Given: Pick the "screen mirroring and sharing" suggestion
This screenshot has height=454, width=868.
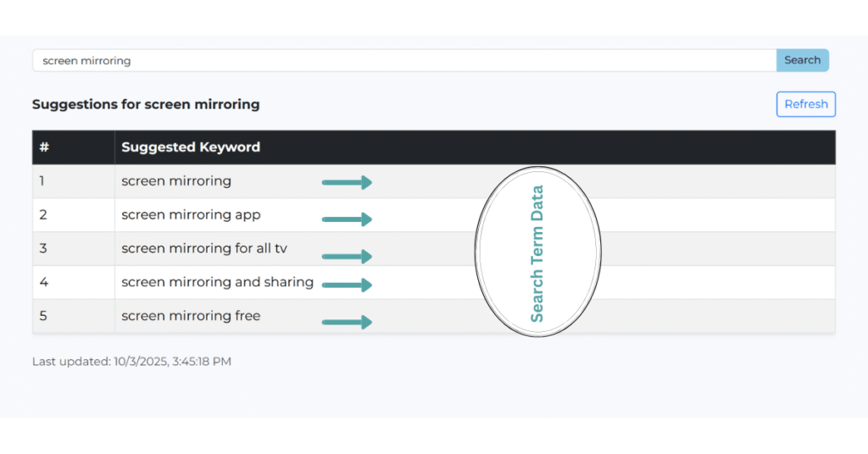Looking at the screenshot, I should pos(217,282).
